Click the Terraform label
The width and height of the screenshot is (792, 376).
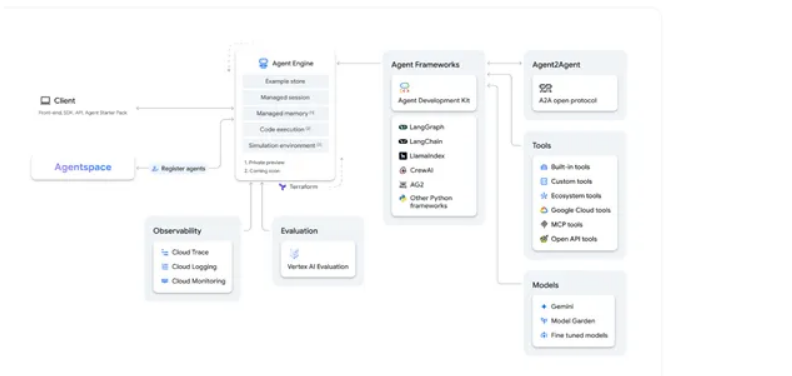[304, 187]
